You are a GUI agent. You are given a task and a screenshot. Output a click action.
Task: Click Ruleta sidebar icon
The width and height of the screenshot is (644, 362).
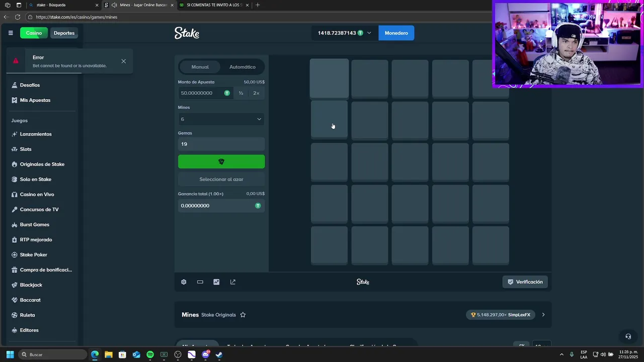(15, 315)
